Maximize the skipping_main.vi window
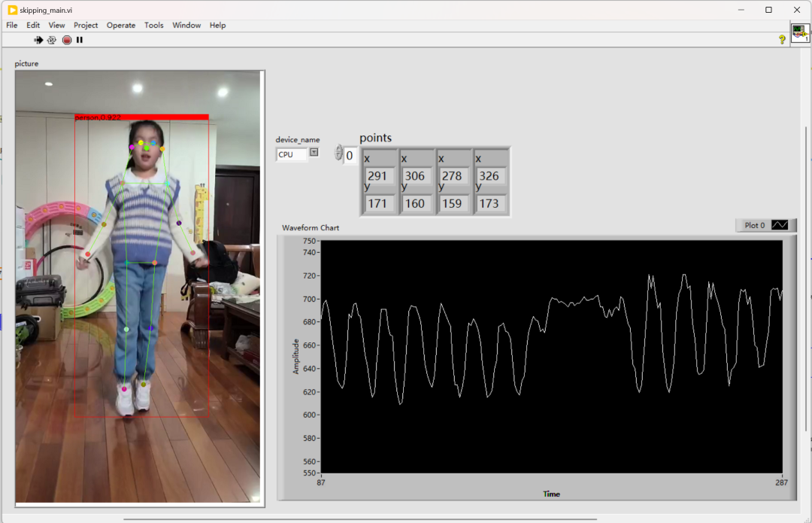 768,10
